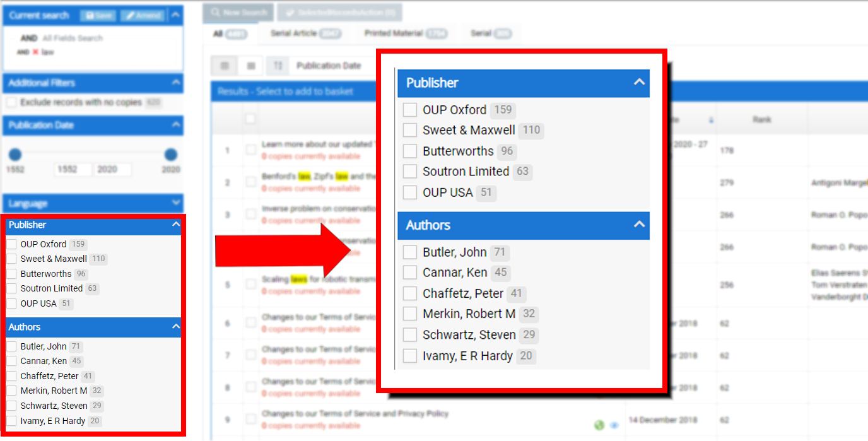Click the '14 December 2018' date in row 9
Viewport: 868px width, 441px height.
[x=663, y=420]
